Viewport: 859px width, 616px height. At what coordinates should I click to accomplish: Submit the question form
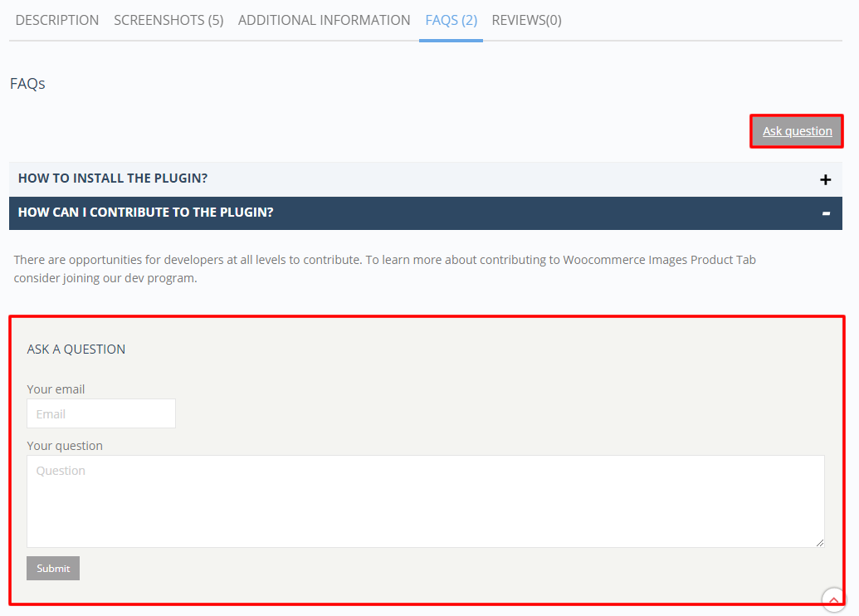(x=53, y=568)
